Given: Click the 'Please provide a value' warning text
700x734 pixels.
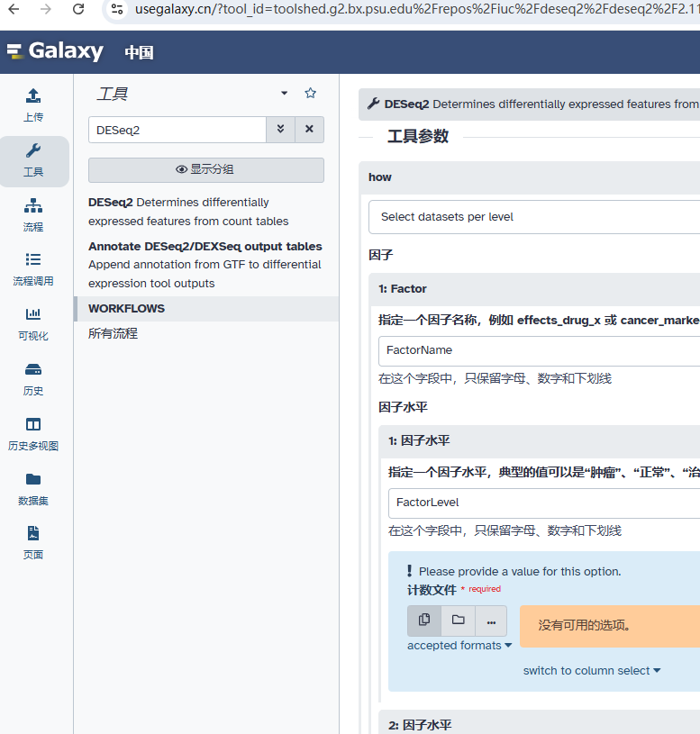Looking at the screenshot, I should pyautogui.click(x=520, y=572).
